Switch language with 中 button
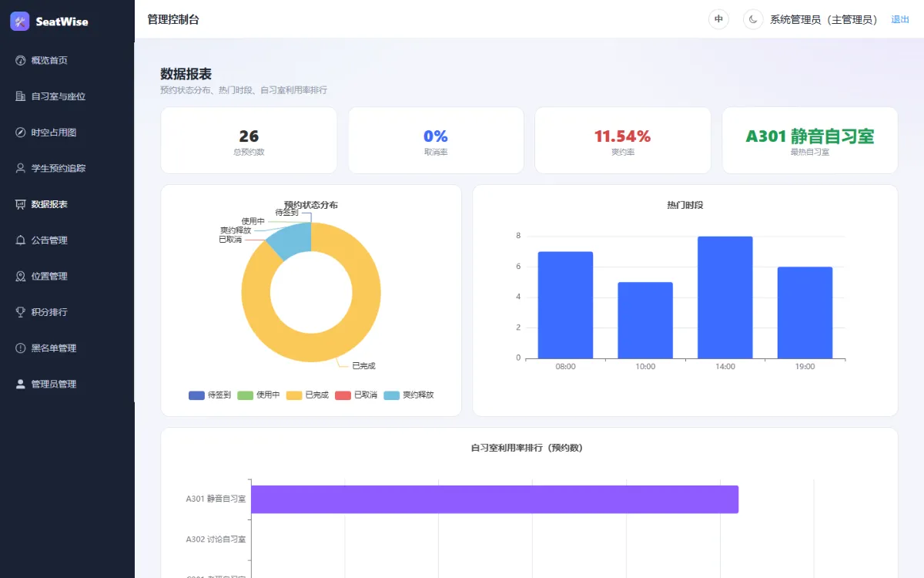Viewport: 924px width, 578px height. pos(718,19)
